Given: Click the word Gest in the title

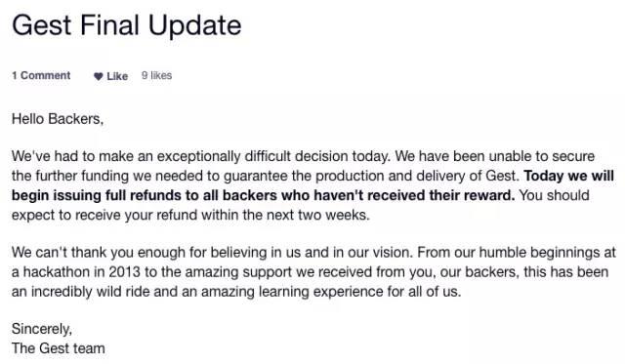Looking at the screenshot, I should [x=42, y=25].
